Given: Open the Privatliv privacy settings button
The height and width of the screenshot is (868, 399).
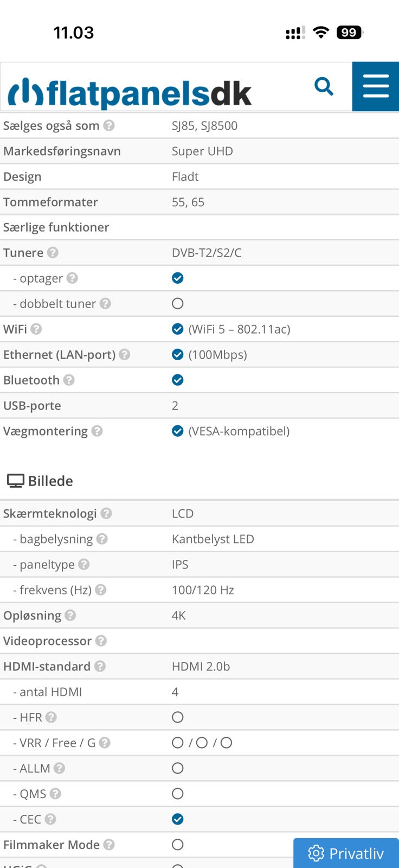Looking at the screenshot, I should pyautogui.click(x=346, y=853).
